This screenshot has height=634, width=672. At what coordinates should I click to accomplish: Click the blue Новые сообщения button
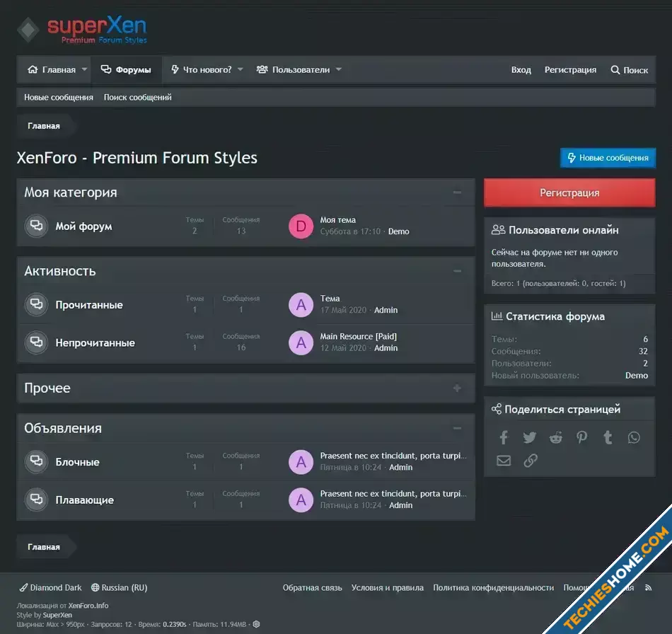pos(608,158)
